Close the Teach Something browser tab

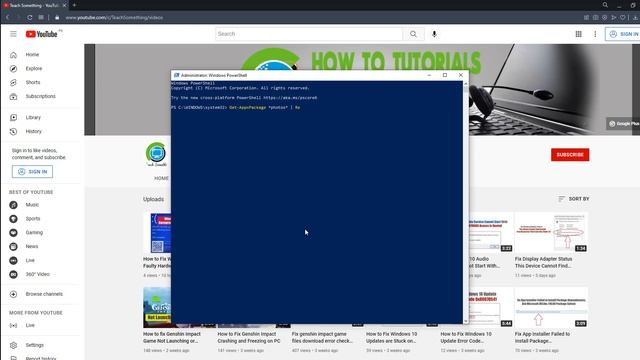coord(64,5)
